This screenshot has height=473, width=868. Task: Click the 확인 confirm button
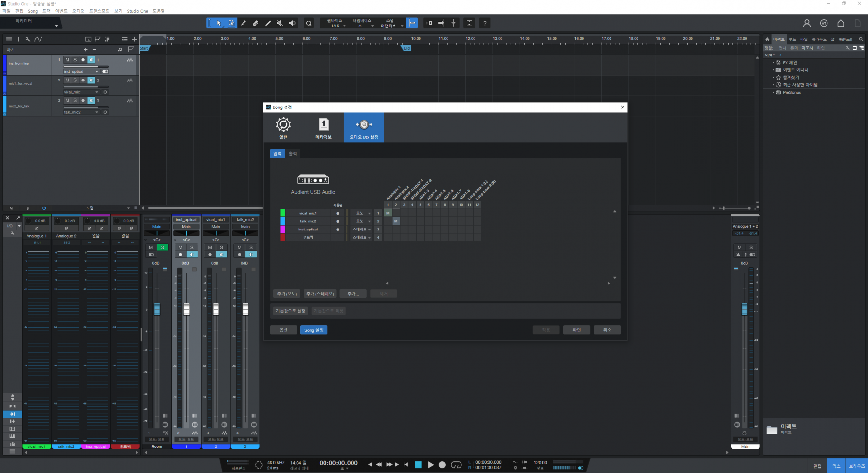[576, 330]
